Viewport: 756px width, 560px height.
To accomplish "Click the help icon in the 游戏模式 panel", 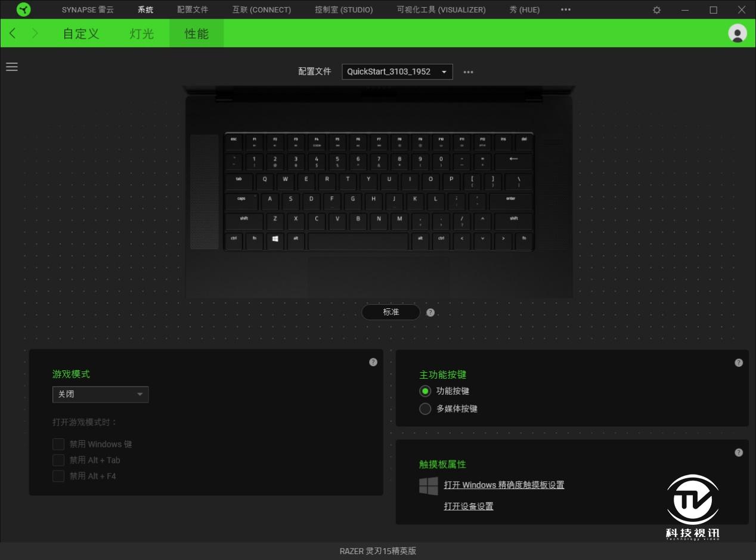I will click(373, 361).
